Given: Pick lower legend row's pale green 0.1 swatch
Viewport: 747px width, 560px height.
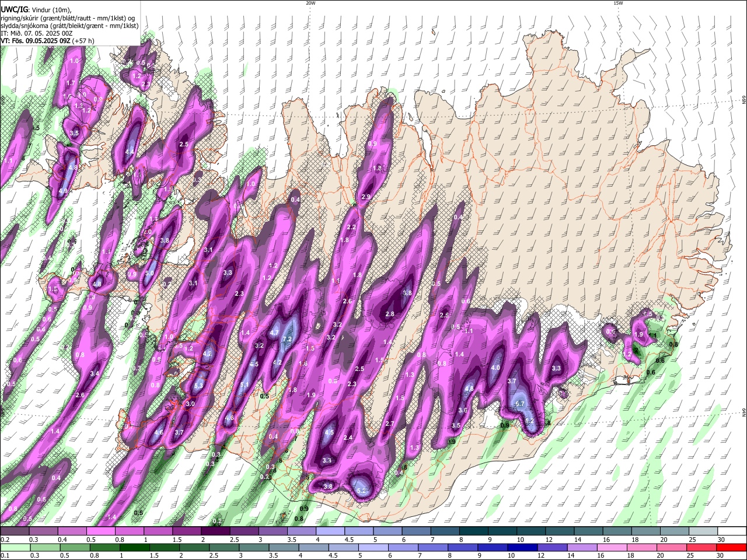Looking at the screenshot, I should pos(15,547).
